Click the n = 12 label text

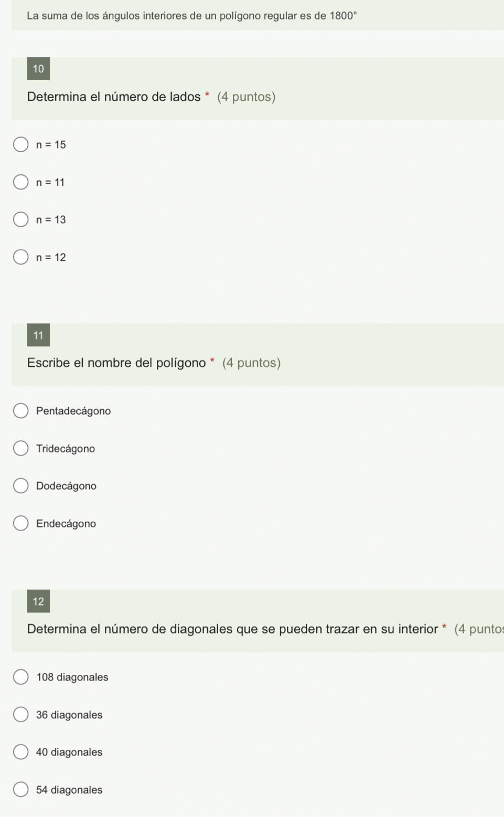[51, 257]
